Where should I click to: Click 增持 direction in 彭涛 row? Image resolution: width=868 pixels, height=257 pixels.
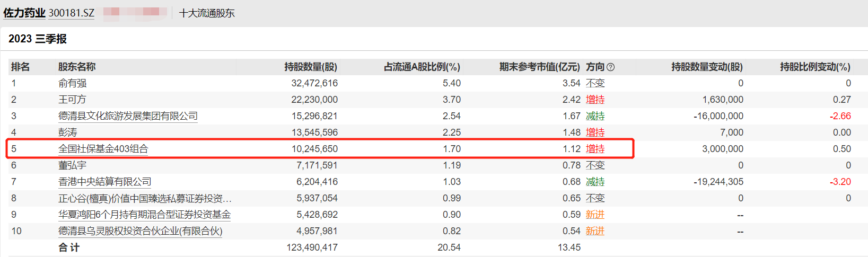(595, 132)
